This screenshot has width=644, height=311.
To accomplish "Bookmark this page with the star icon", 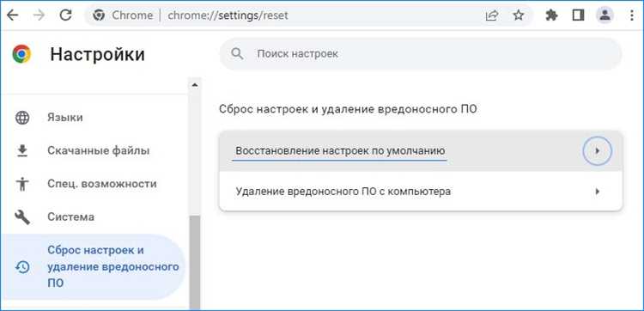I will 519,15.
